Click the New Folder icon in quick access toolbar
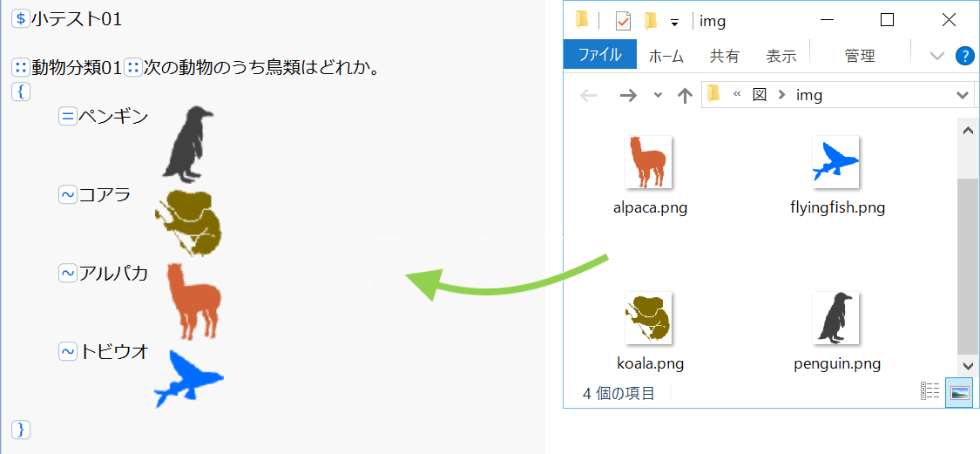Screen dimensions: 980x454 click(x=650, y=21)
